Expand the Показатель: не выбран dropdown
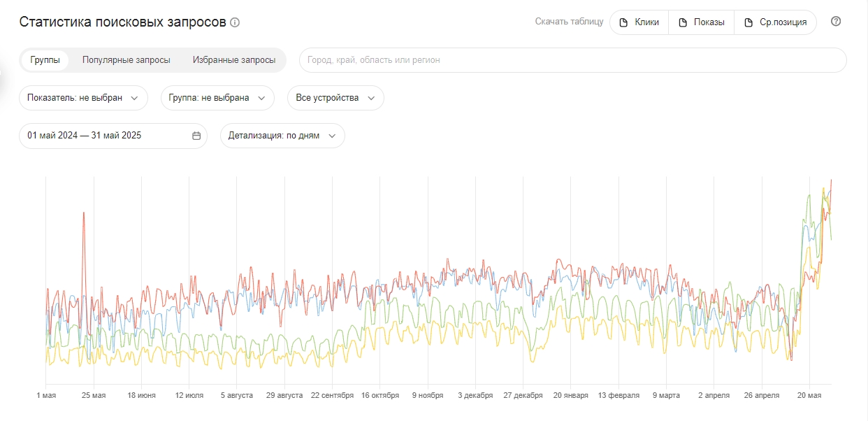 83,98
